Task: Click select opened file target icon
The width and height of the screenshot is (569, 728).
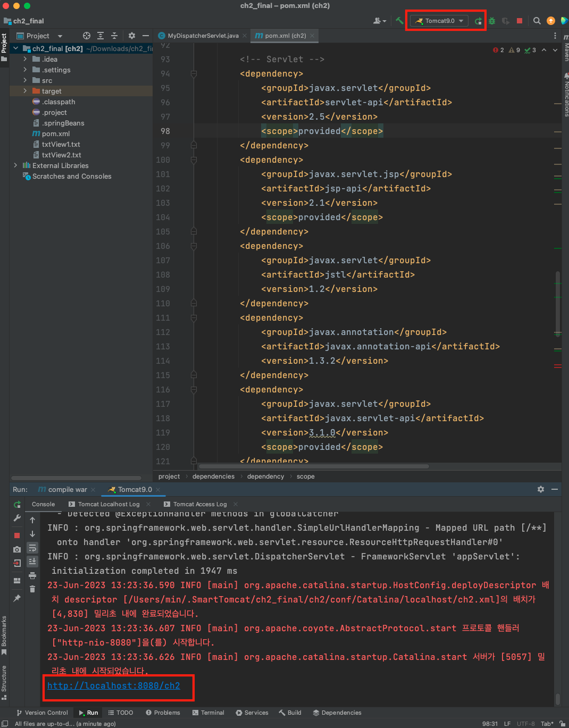Action: pyautogui.click(x=87, y=36)
